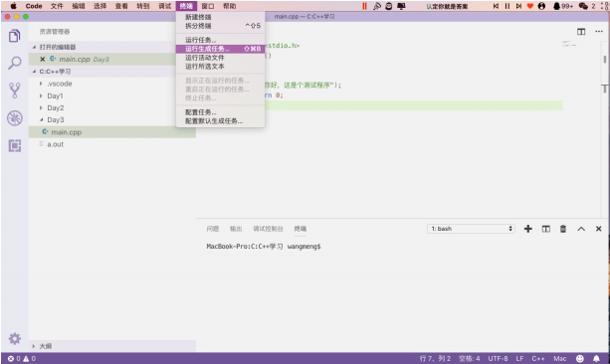The height and width of the screenshot is (364, 610).
Task: Click the WeChat icon in menu bar
Action: 583,6
